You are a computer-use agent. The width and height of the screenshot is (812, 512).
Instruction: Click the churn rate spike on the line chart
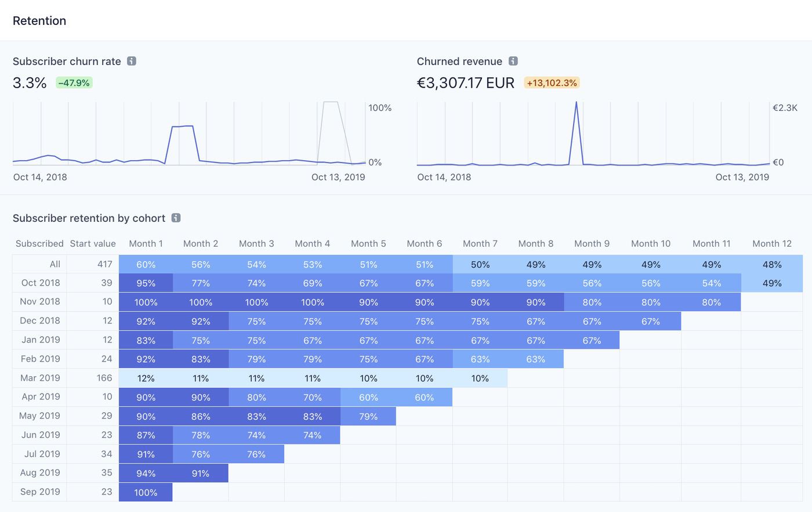[182, 127]
